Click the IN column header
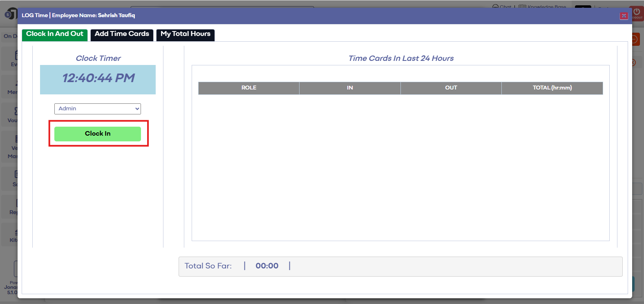Image resolution: width=644 pixels, height=304 pixels. (350, 88)
